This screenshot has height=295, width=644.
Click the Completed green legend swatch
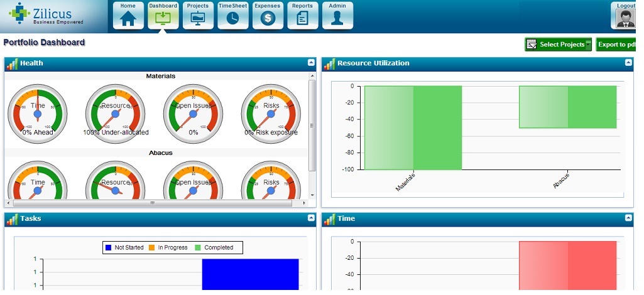(x=198, y=248)
